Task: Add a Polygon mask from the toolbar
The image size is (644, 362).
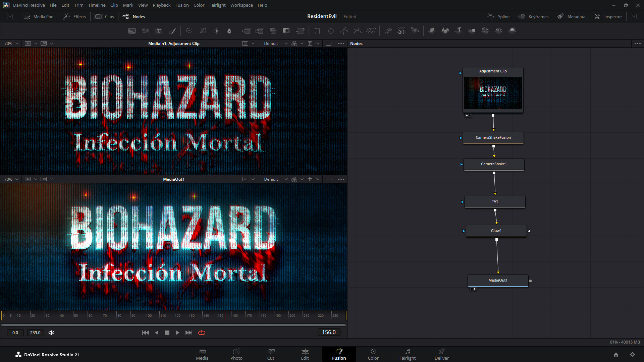Action: (x=344, y=31)
